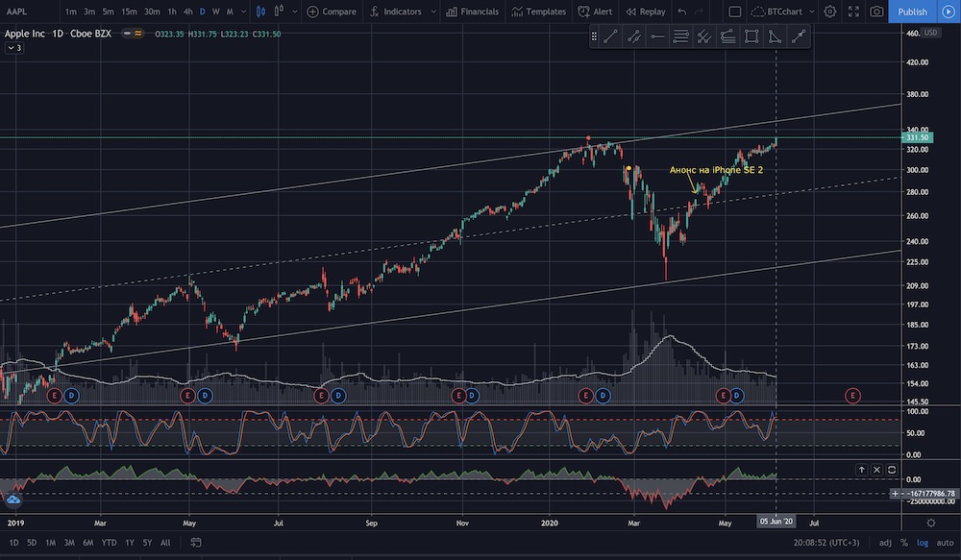Expand the timeframe interval dropdown
The height and width of the screenshot is (560, 961).
[x=243, y=11]
